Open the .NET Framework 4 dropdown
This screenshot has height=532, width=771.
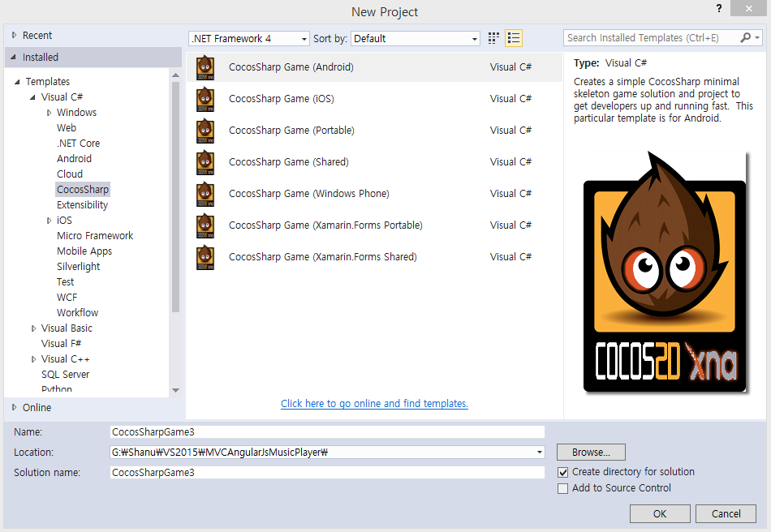(249, 38)
